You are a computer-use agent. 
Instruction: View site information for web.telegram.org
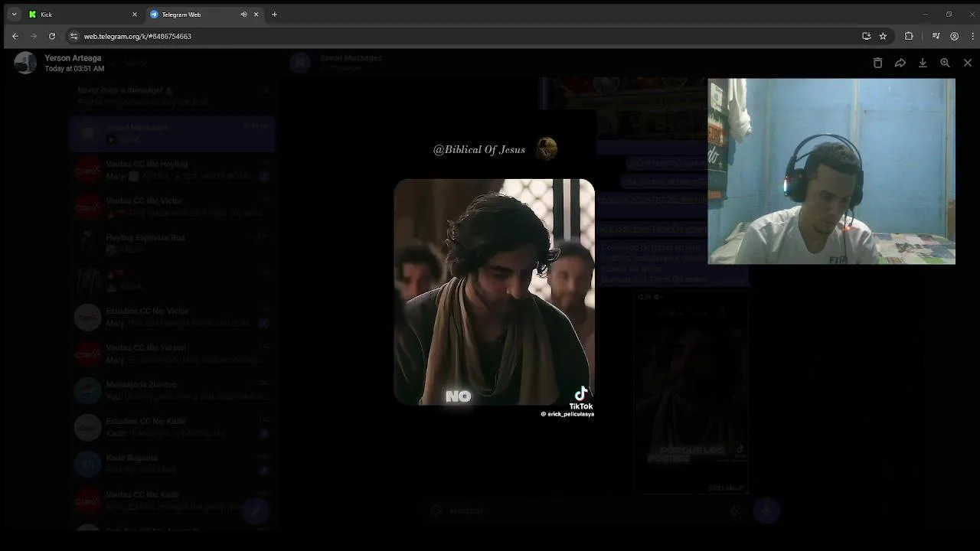[73, 36]
